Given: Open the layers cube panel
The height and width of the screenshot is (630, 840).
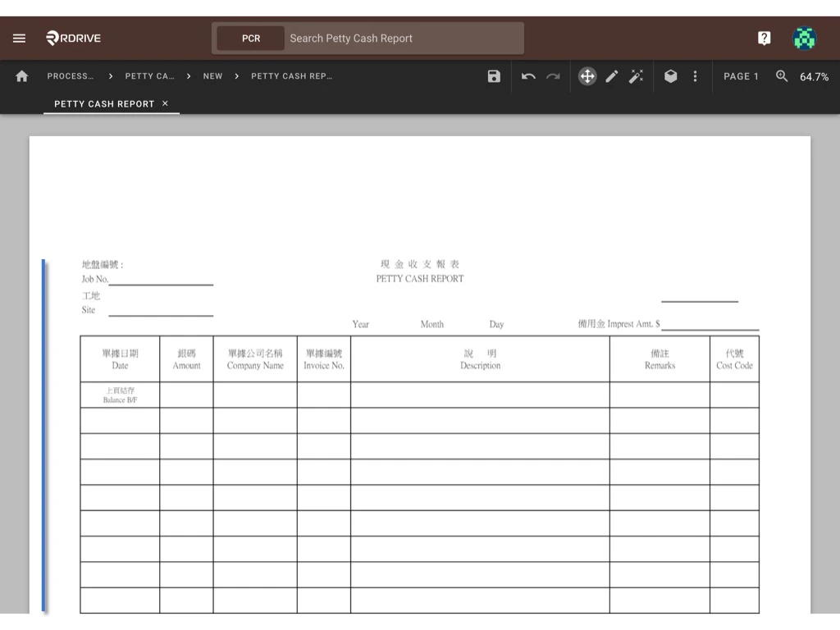Looking at the screenshot, I should (x=670, y=75).
